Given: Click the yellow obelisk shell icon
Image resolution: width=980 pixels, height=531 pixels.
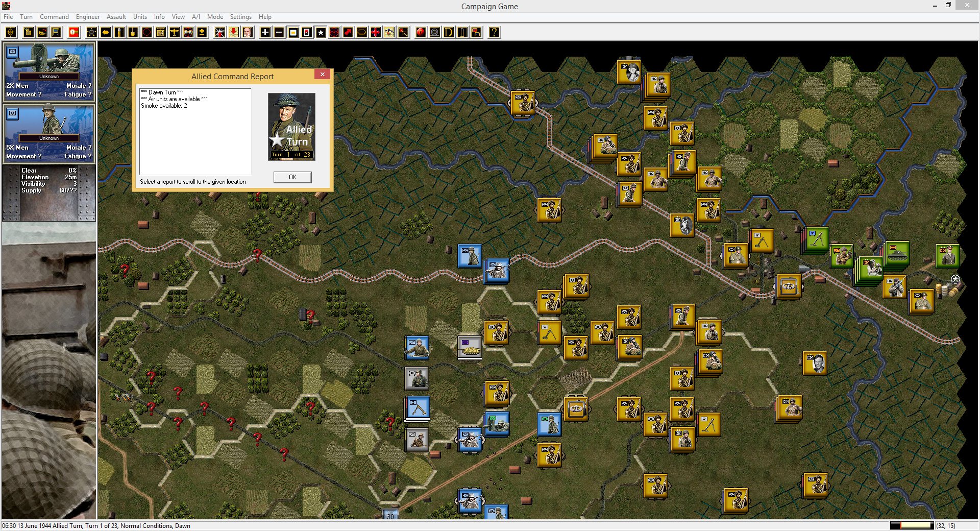Looking at the screenshot, I should [x=462, y=32].
